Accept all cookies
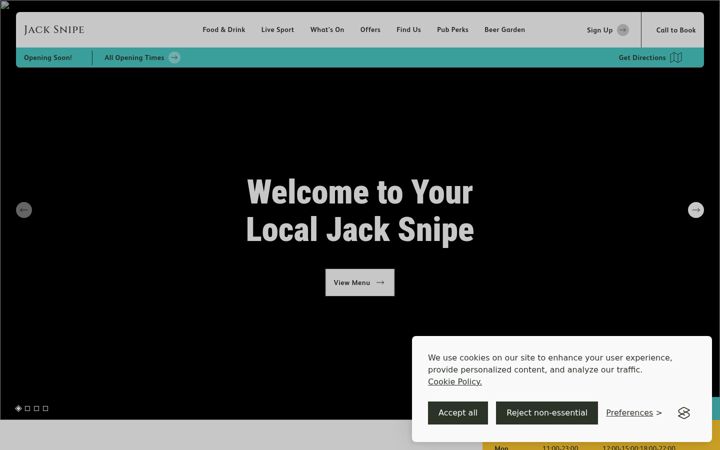 [x=458, y=413]
